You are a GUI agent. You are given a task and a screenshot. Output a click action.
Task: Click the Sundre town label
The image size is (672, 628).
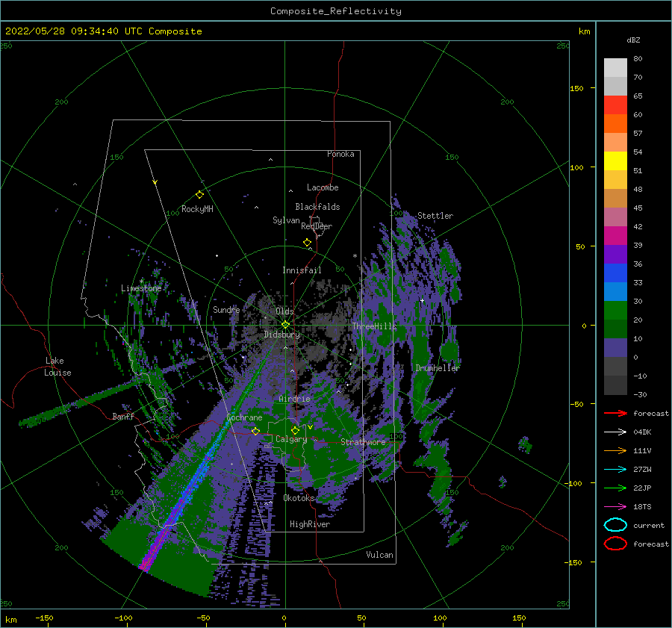tap(226, 309)
